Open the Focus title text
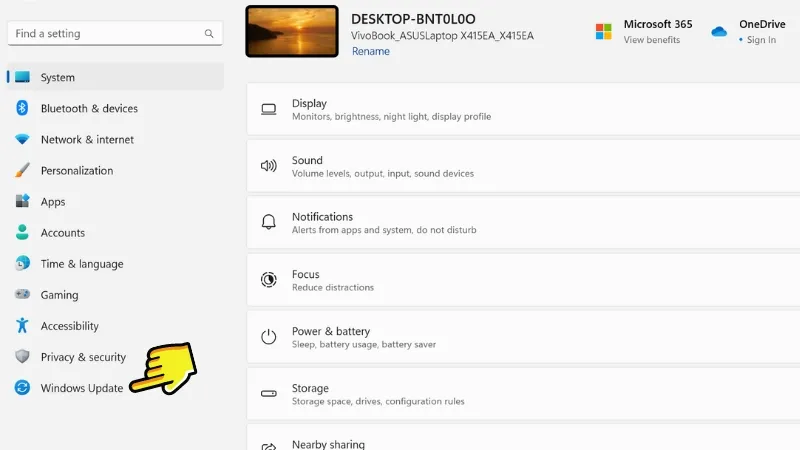The width and height of the screenshot is (800, 450). [306, 274]
